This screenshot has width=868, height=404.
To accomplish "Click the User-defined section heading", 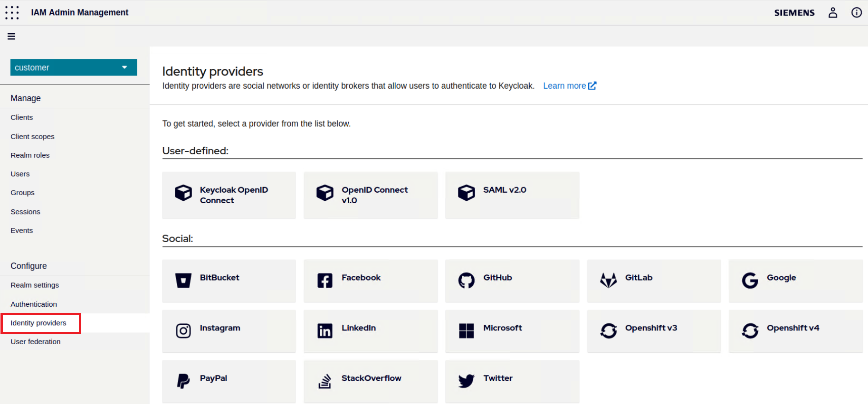I will [195, 151].
